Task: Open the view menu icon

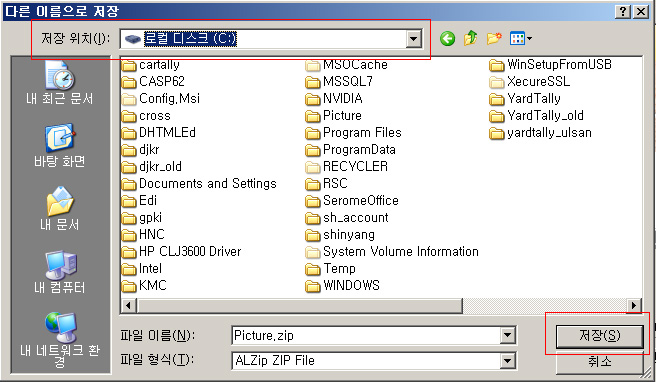Action: click(520, 38)
